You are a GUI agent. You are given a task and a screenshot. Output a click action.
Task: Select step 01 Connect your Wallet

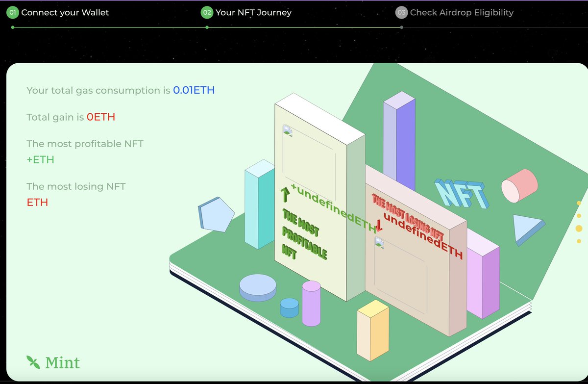[58, 12]
